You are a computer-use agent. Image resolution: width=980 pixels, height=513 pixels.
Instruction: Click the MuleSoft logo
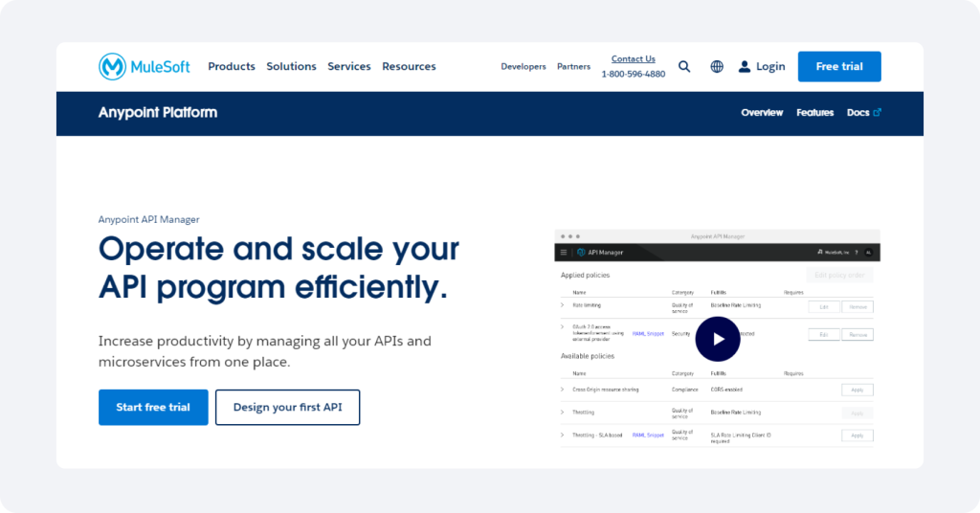coord(145,66)
